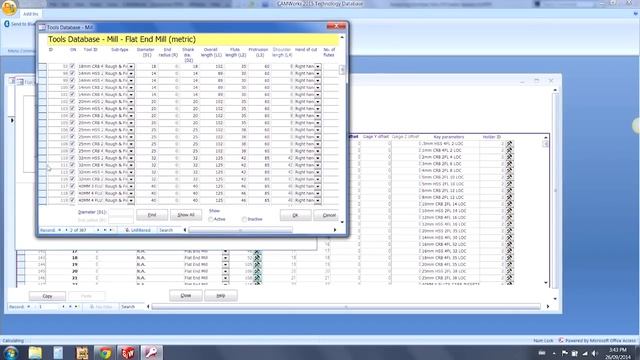Select the Inactive show radio button
640x360 pixels.
(x=244, y=219)
